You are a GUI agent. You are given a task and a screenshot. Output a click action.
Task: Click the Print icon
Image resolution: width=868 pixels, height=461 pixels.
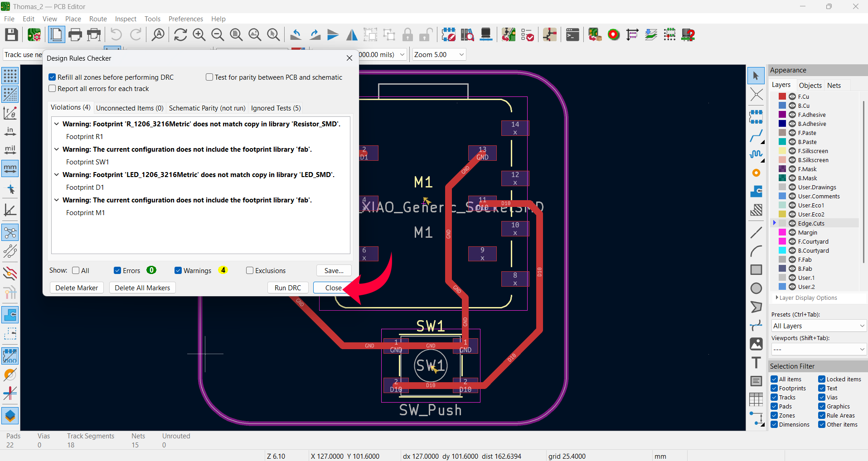click(x=75, y=35)
